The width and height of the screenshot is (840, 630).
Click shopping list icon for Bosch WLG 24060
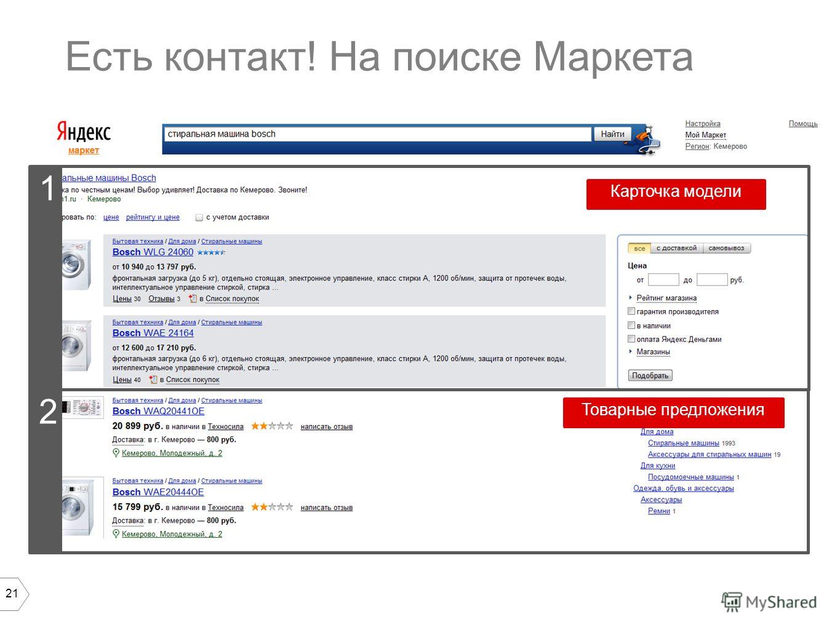193,298
